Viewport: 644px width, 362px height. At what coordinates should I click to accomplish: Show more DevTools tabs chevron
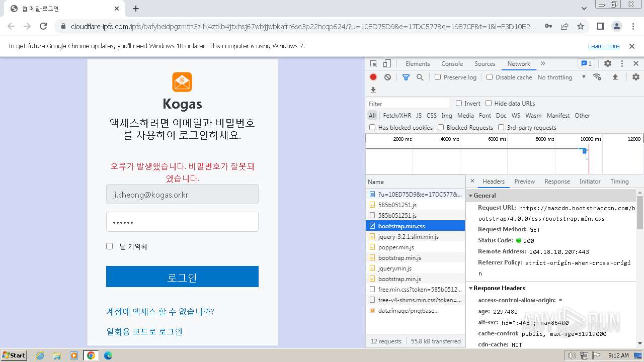(x=543, y=64)
